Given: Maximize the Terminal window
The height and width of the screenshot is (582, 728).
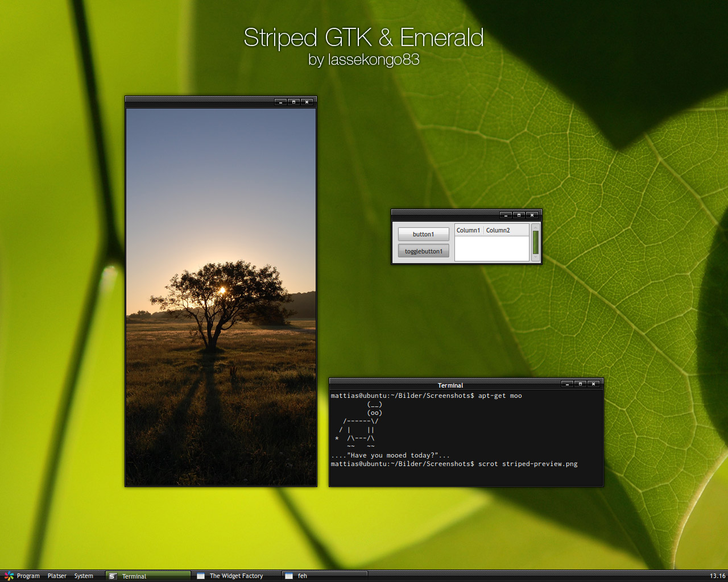Looking at the screenshot, I should (580, 384).
